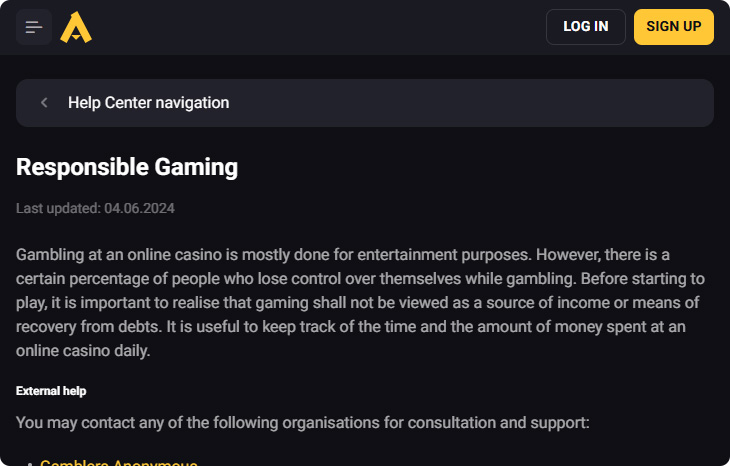Click the date 04.06.2024
The image size is (730, 466).
tap(140, 208)
